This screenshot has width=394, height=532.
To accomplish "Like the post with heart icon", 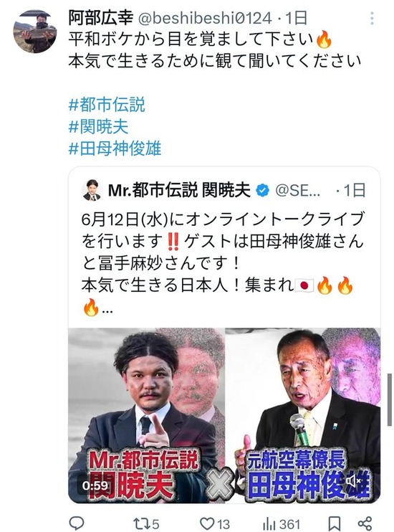I will click(x=215, y=523).
